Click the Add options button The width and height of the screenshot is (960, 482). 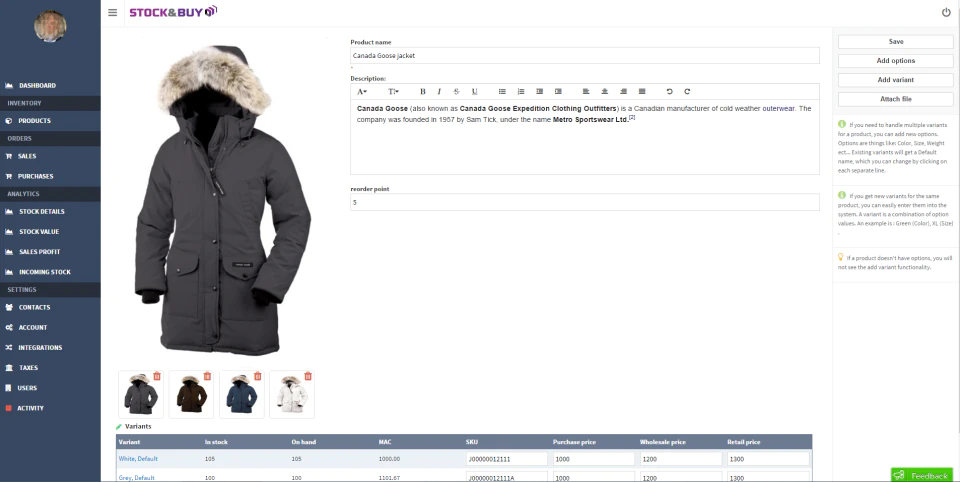click(x=896, y=61)
